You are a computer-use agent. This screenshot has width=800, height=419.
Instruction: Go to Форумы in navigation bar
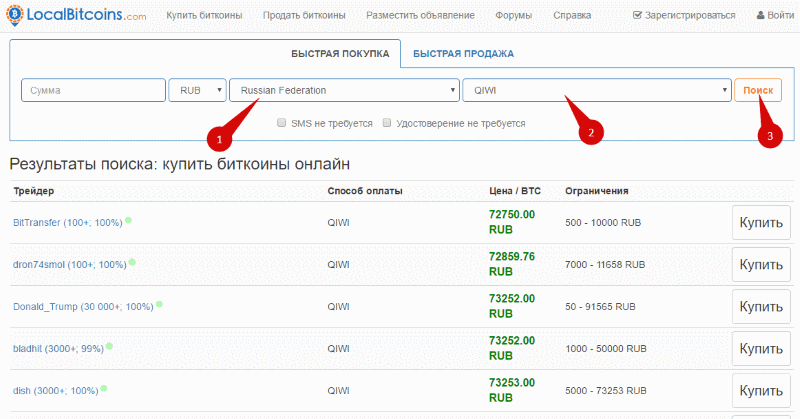513,15
